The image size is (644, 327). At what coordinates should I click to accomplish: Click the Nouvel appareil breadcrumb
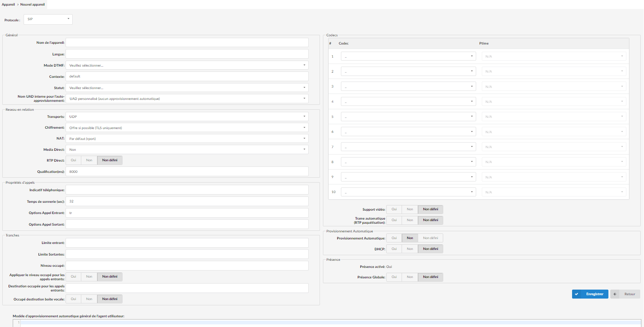click(33, 4)
